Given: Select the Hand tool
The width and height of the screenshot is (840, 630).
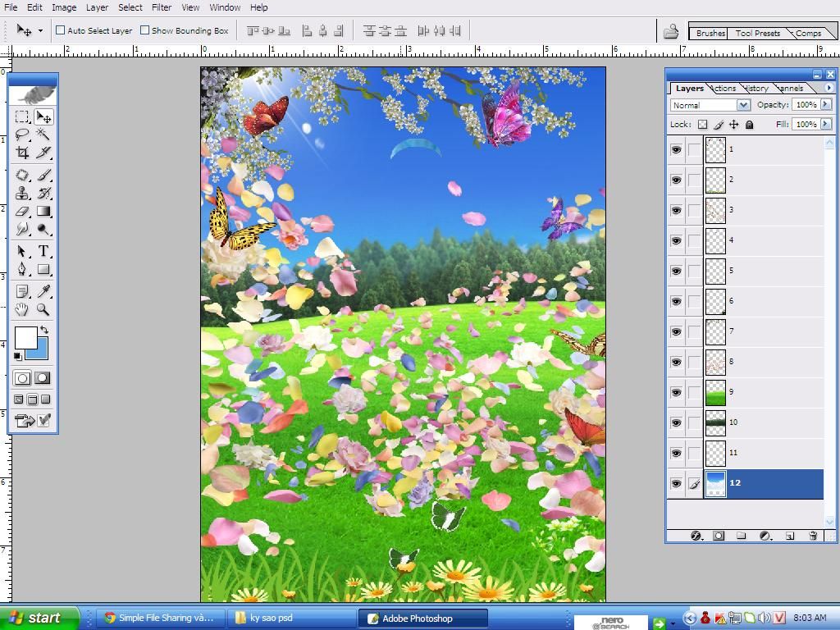Looking at the screenshot, I should click(22, 309).
